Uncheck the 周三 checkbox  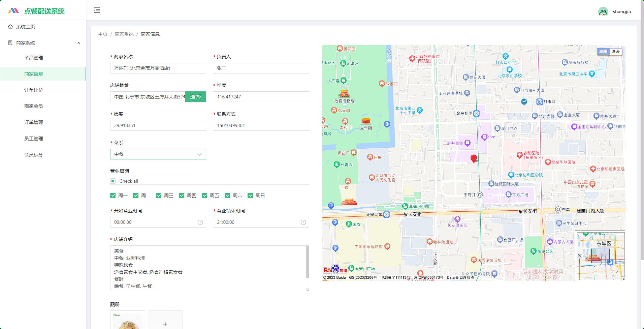click(x=159, y=196)
